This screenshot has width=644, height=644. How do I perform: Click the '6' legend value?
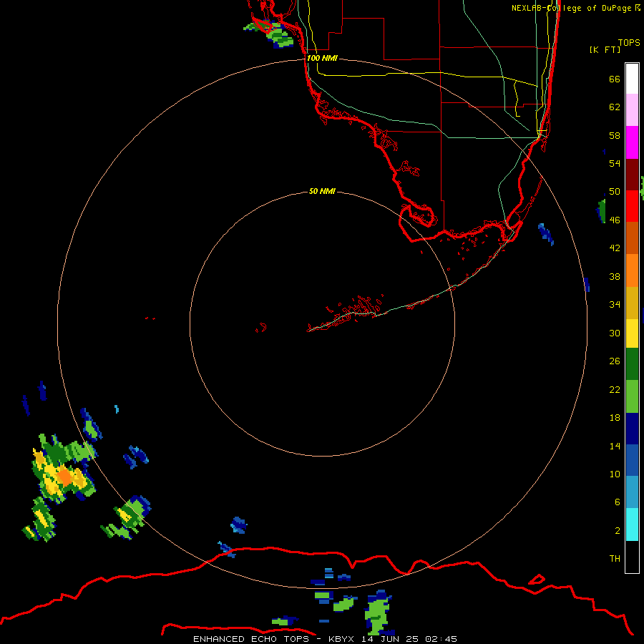pos(617,502)
